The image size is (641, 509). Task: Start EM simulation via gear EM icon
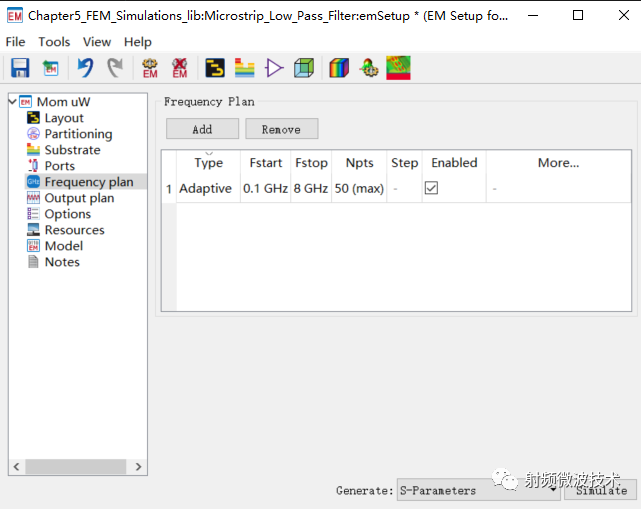click(150, 68)
